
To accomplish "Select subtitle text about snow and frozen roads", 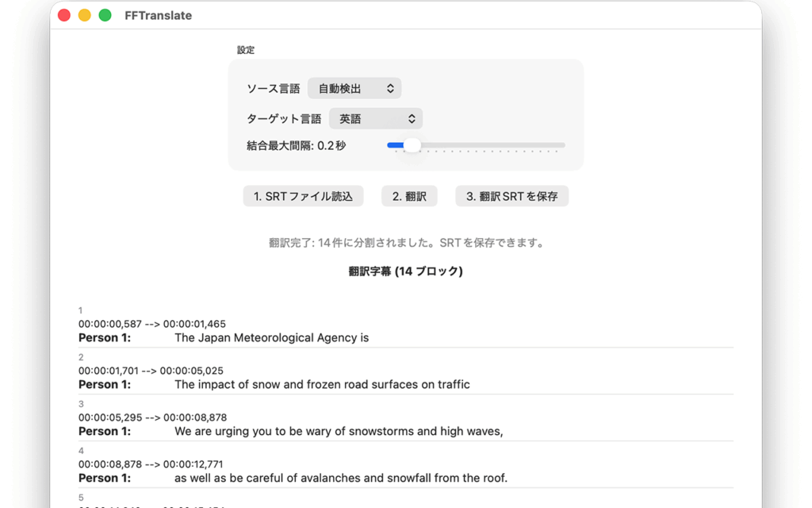I will point(322,384).
